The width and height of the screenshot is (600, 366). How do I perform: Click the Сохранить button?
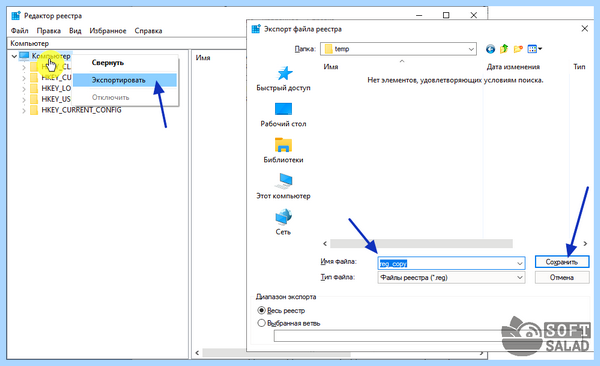click(x=562, y=262)
